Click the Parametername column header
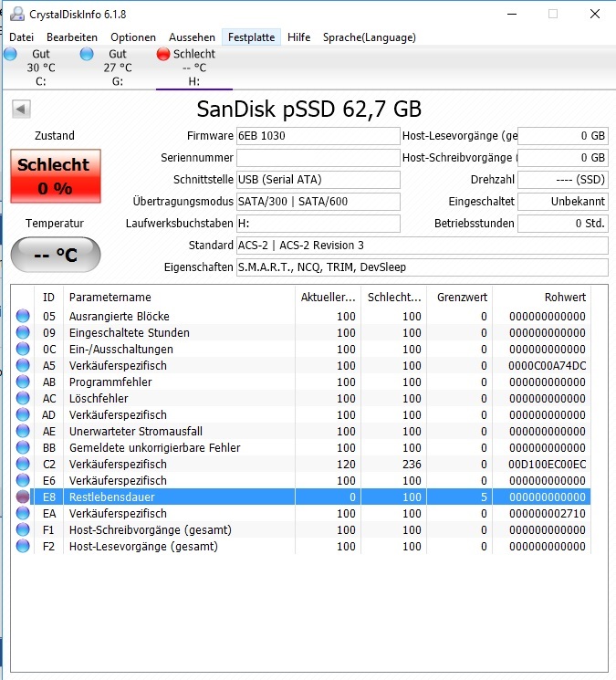616x680 pixels. [x=179, y=297]
